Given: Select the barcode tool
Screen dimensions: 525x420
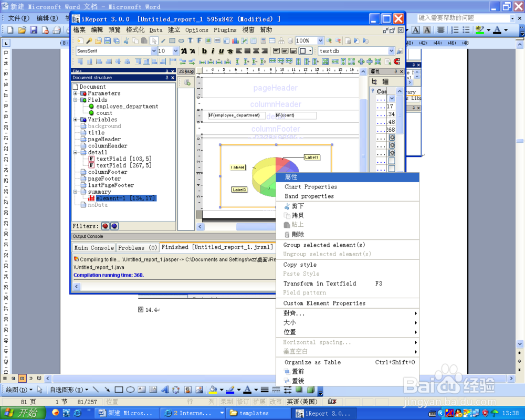Looking at the screenshot, I should (217, 41).
